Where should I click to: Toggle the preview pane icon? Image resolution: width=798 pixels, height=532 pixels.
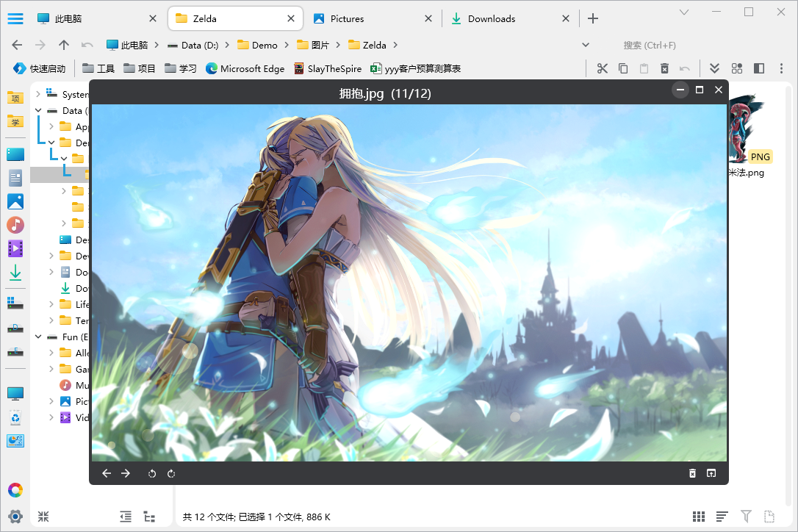pos(759,68)
